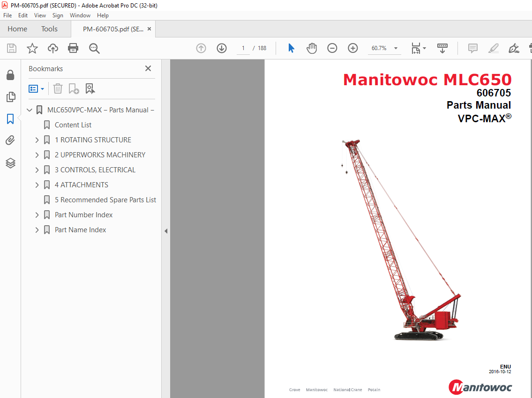The width and height of the screenshot is (532, 398).
Task: Open the View menu
Action: [x=40, y=15]
